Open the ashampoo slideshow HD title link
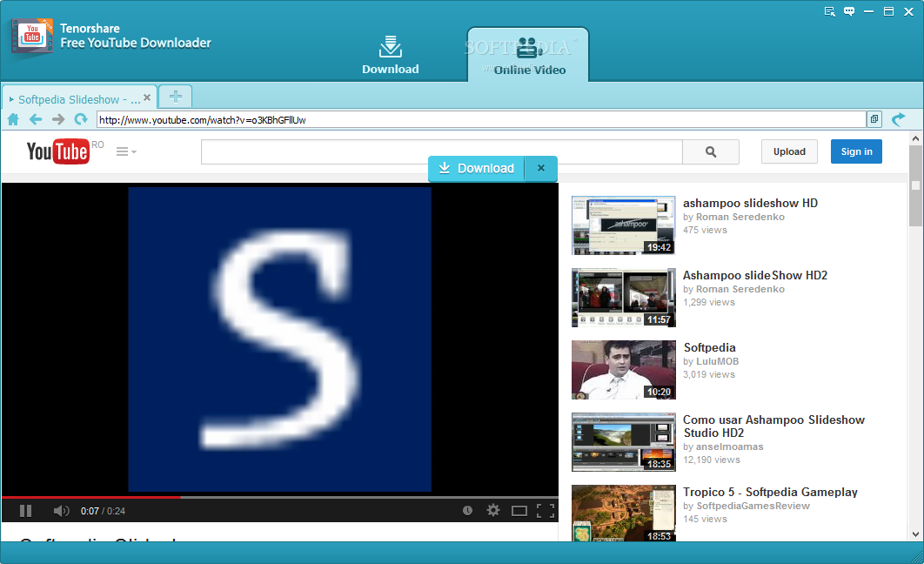Viewport: 924px width, 564px height. pos(750,203)
